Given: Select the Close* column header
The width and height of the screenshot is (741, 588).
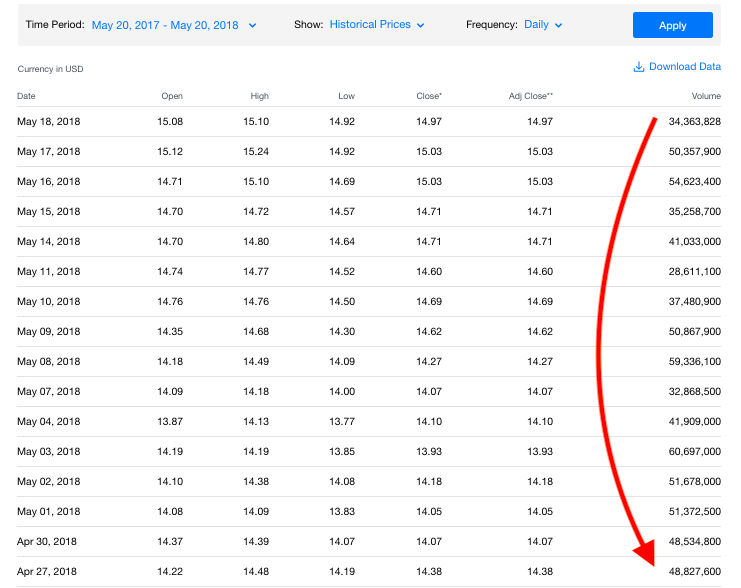Looking at the screenshot, I should click(x=429, y=96).
